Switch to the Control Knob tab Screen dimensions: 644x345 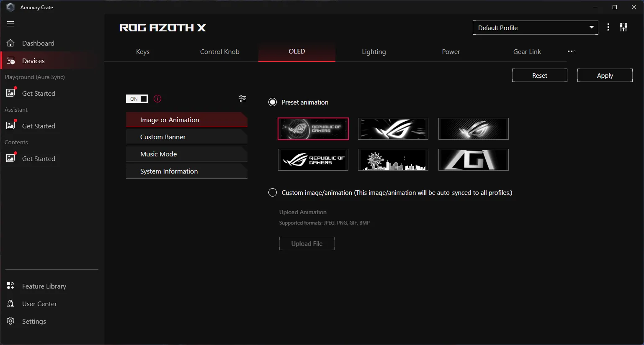pos(220,52)
